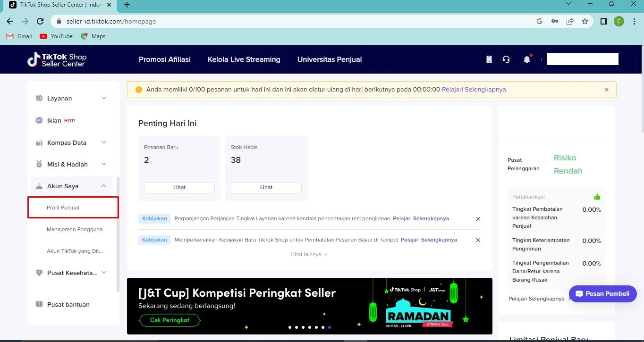Bookmark this page with the star icon
The image size is (644, 342).
click(x=585, y=21)
